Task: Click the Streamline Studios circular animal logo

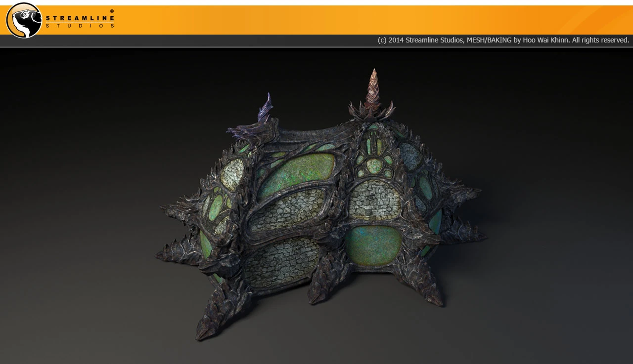Action: (x=24, y=20)
